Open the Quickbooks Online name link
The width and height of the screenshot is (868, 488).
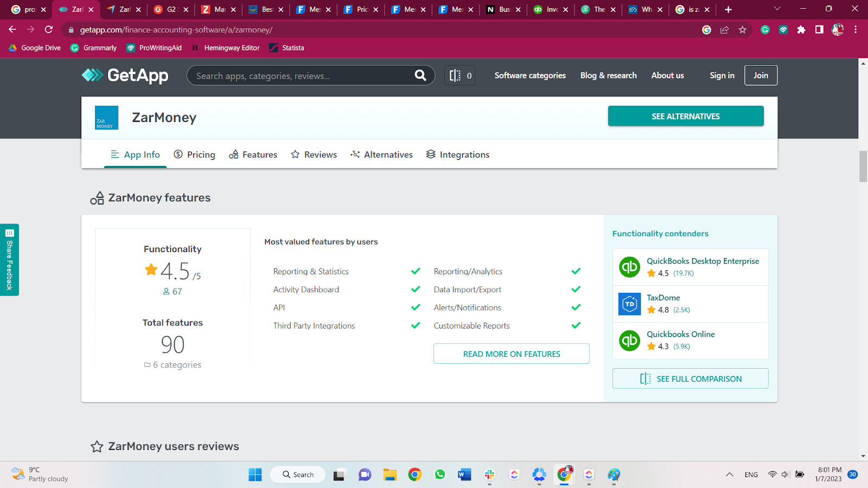[681, 334]
